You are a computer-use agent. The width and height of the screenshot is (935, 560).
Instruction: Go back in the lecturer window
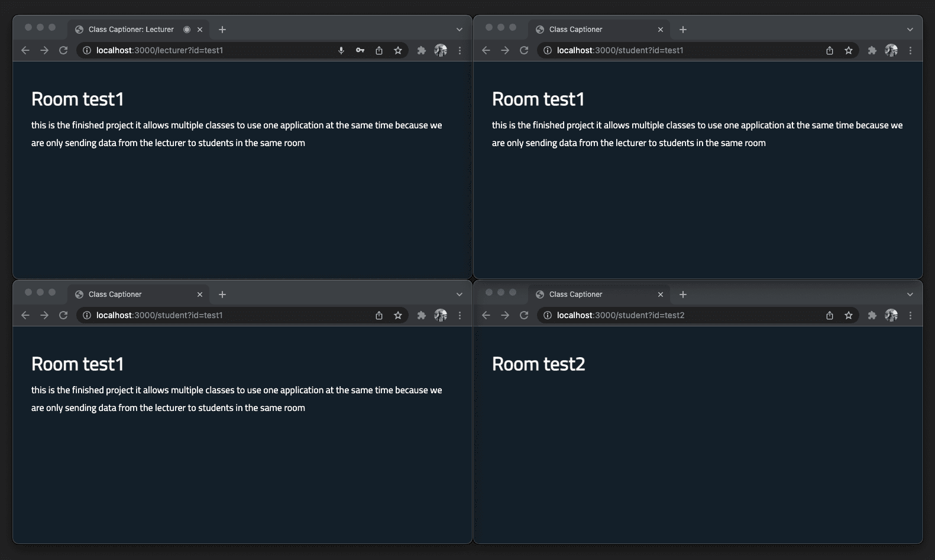click(25, 50)
